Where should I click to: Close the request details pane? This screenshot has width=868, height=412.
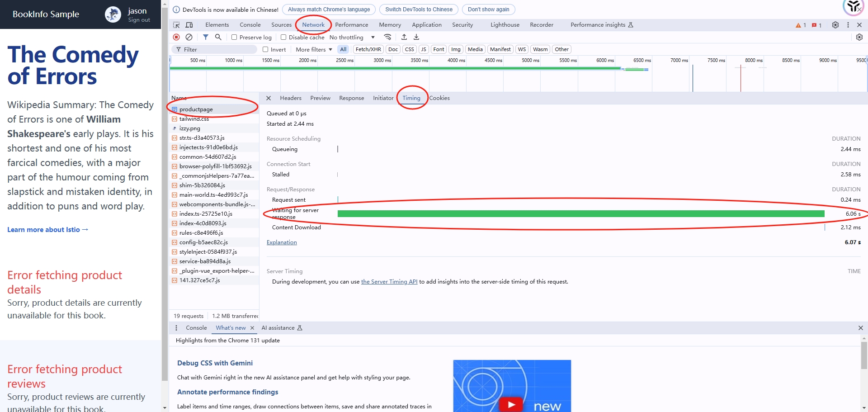[269, 98]
